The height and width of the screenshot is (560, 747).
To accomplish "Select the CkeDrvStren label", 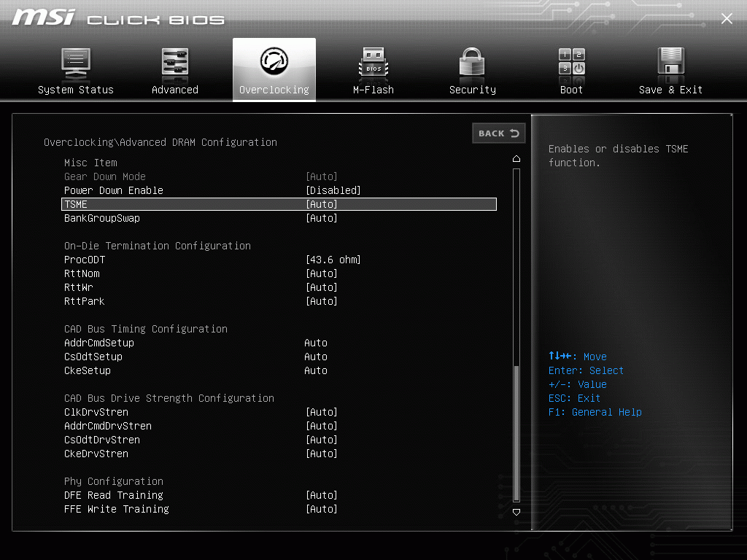I will (x=96, y=454).
